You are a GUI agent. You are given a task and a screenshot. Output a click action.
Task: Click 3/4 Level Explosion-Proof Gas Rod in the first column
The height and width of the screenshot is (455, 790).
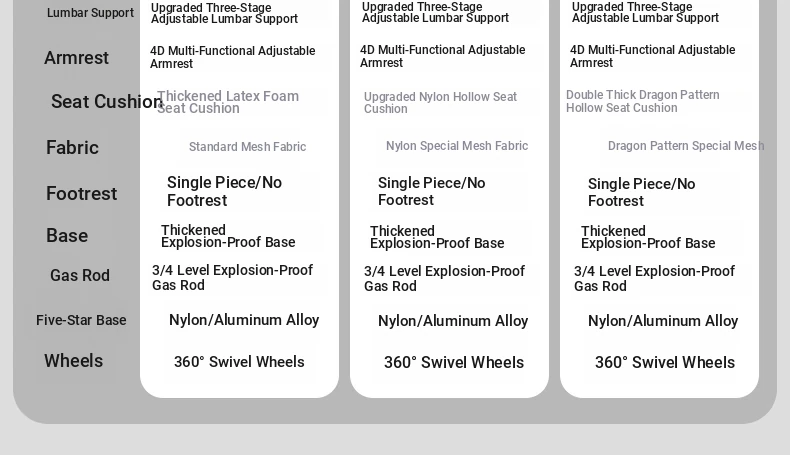pos(232,278)
